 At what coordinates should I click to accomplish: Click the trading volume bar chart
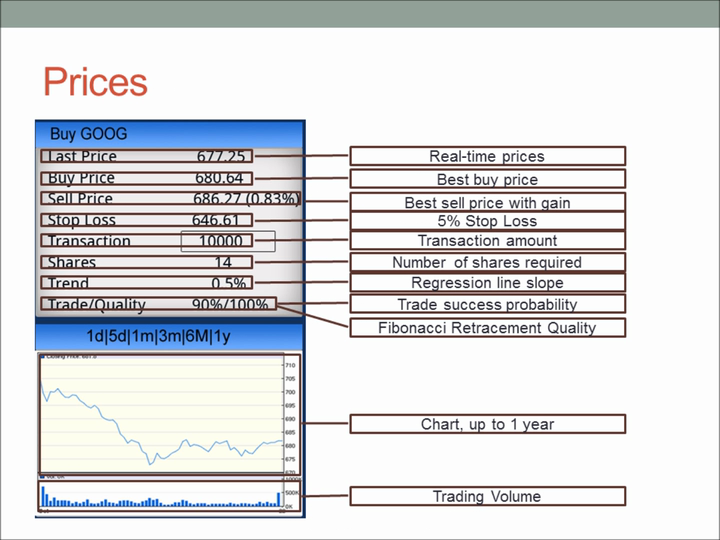tap(162, 497)
